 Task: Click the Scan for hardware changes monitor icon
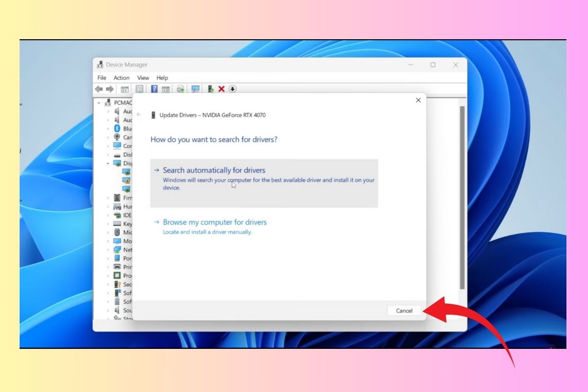point(196,89)
